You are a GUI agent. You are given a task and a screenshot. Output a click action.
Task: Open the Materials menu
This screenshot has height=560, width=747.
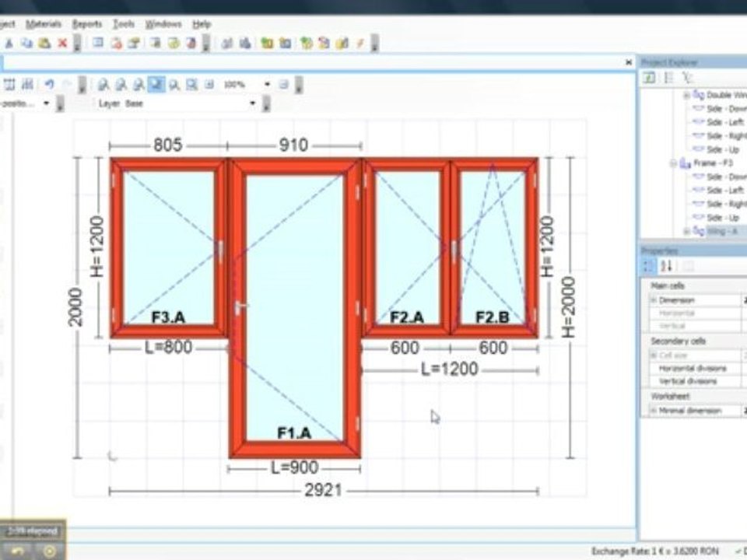click(44, 24)
